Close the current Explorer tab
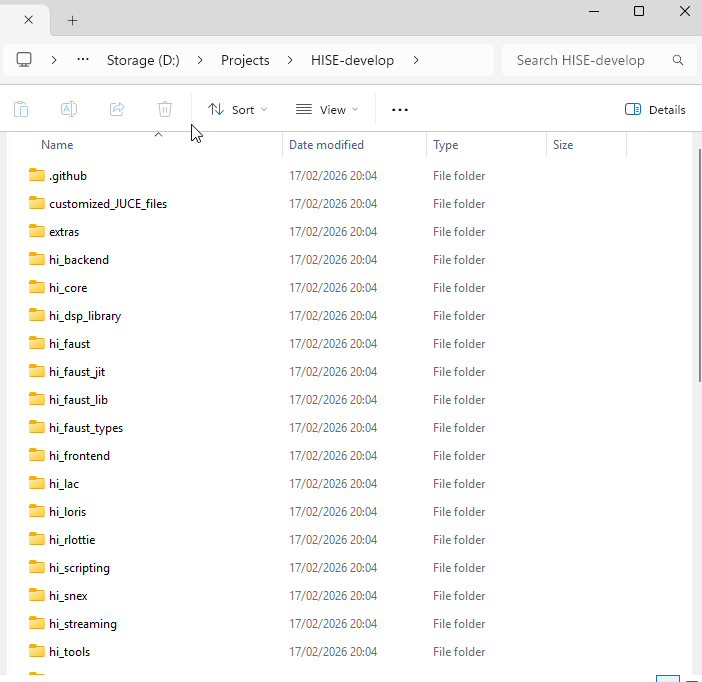The width and height of the screenshot is (702, 682). 29,20
